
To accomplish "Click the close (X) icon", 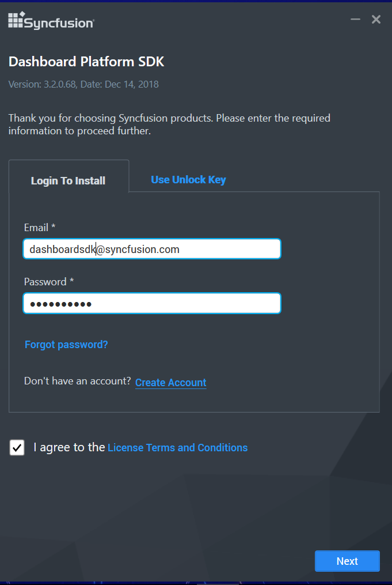I will [376, 19].
